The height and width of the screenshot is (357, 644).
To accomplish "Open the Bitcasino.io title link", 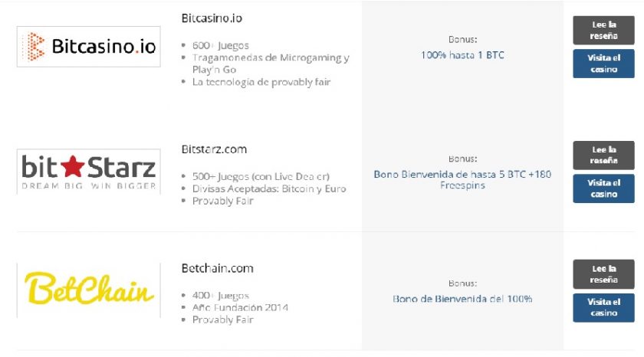I will click(x=212, y=18).
